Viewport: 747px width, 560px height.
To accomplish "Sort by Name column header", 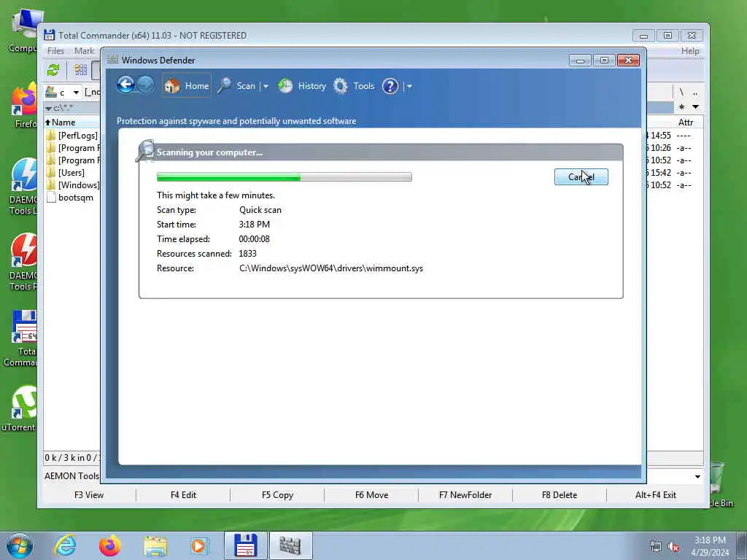I will click(72, 122).
